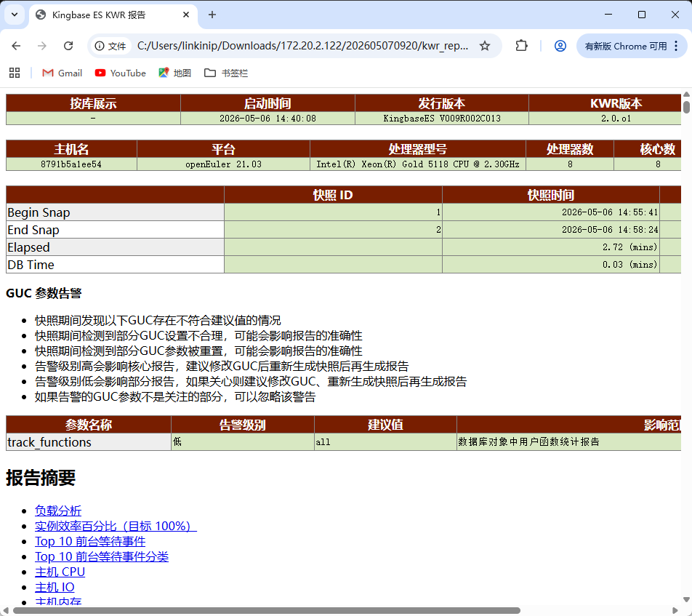Open Chrome three-dot menu
This screenshot has height=616, width=692.
click(676, 46)
